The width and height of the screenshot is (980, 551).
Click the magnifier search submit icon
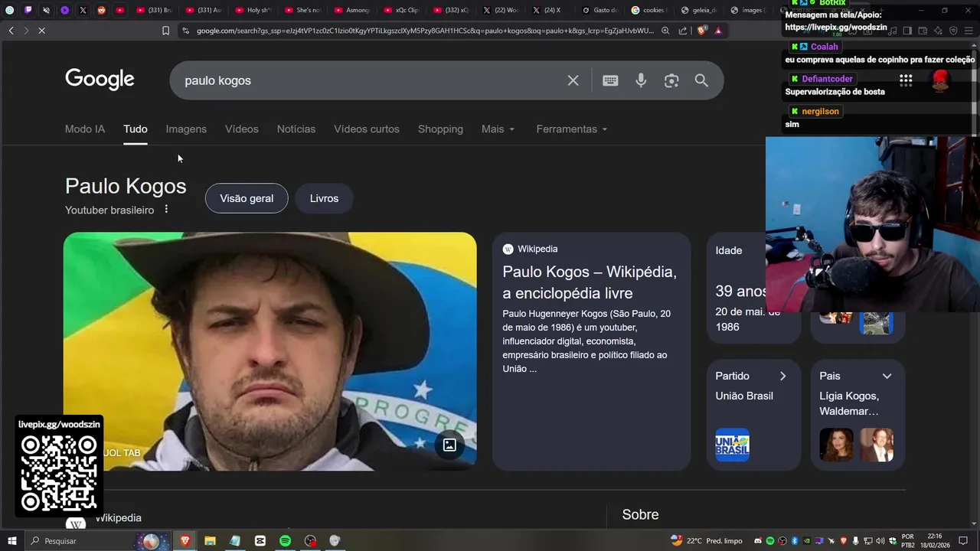point(701,80)
